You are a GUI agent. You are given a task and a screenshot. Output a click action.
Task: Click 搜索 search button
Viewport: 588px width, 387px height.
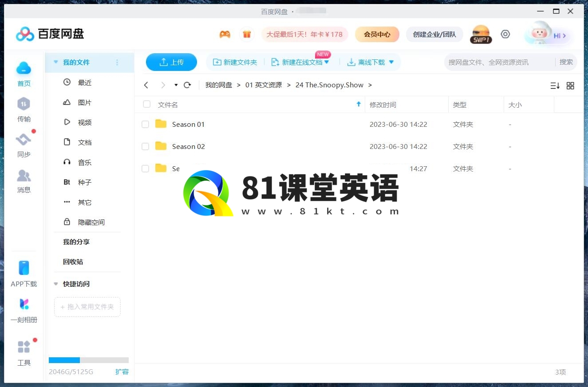pyautogui.click(x=566, y=62)
